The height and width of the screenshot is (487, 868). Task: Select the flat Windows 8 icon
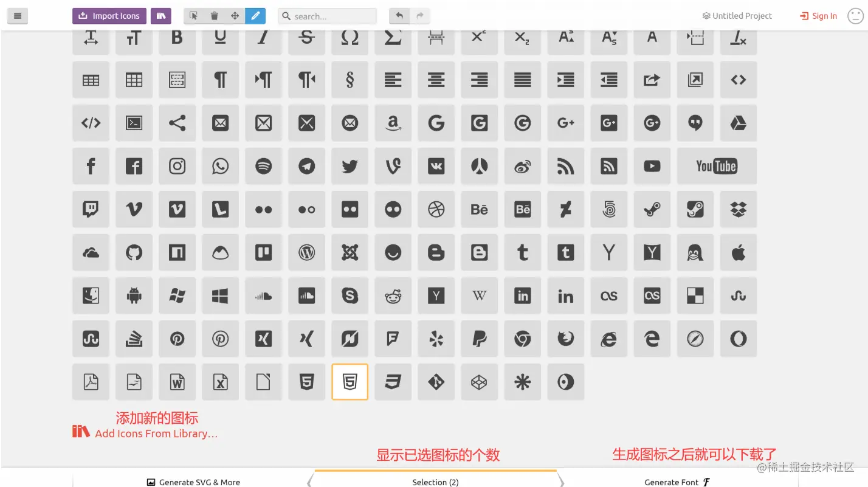pyautogui.click(x=221, y=296)
